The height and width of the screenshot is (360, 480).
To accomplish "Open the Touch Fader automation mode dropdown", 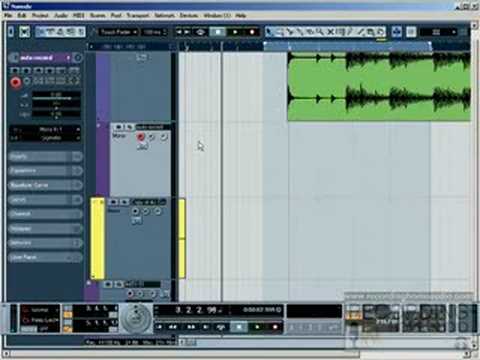I will 118,32.
